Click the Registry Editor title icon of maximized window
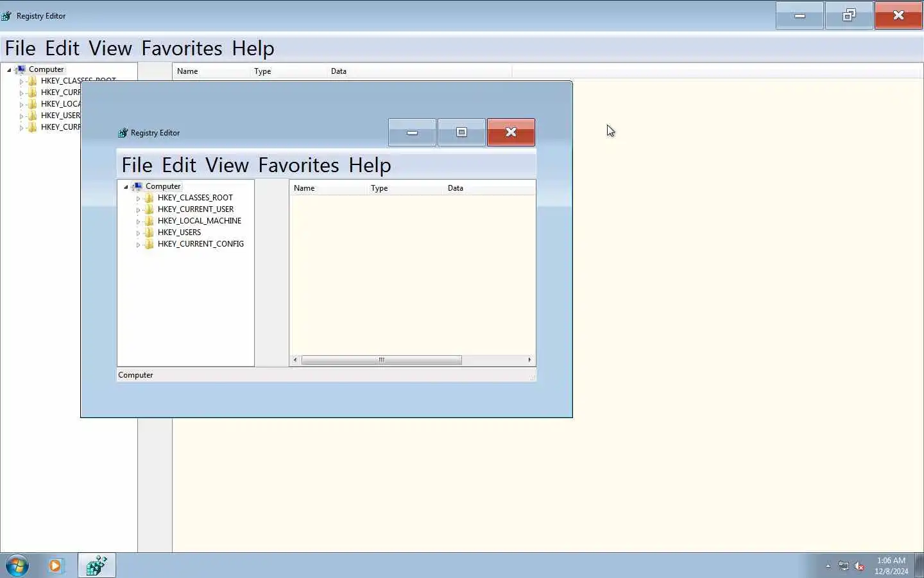924x578 pixels. click(x=6, y=16)
